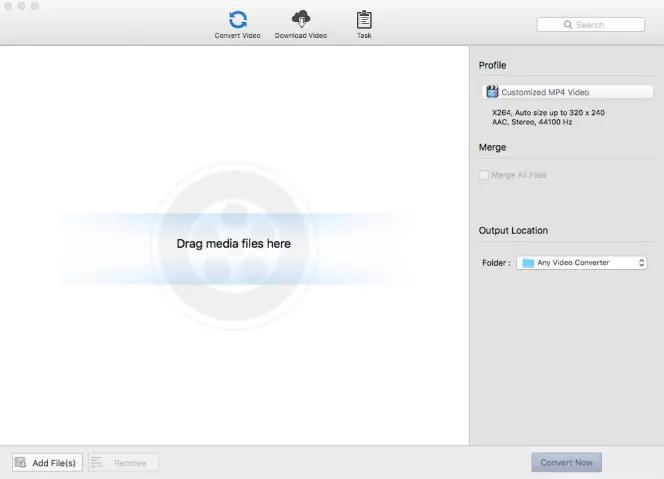Click the clapperboard icon in Profile
Viewport: 664px width, 479px height.
pos(492,91)
